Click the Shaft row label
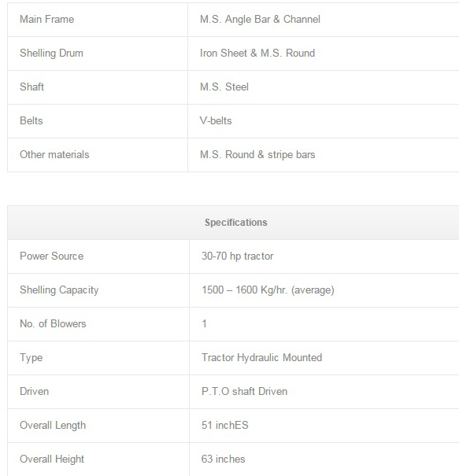Screen dimensions: 459x476 [32, 87]
